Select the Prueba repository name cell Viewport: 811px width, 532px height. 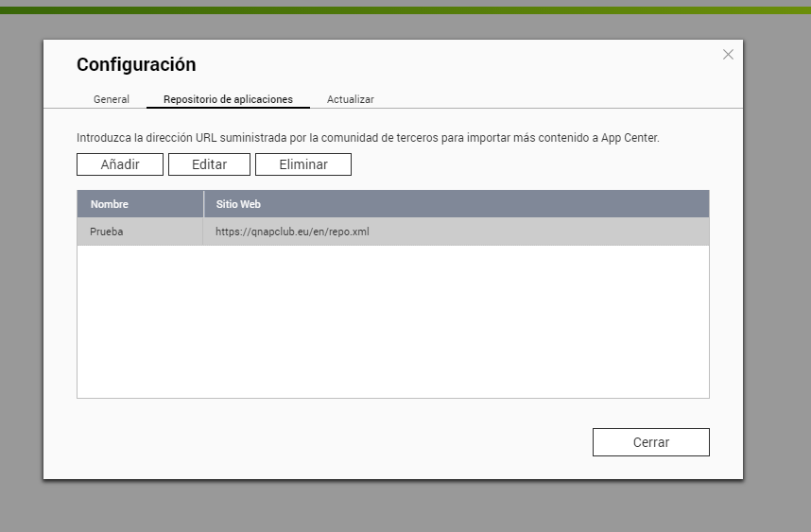pos(107,232)
